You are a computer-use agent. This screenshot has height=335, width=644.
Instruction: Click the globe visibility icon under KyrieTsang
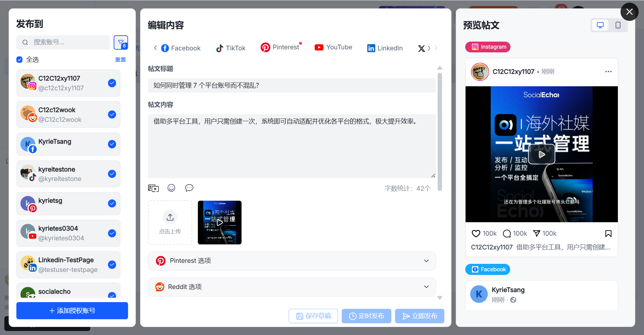[513, 300]
